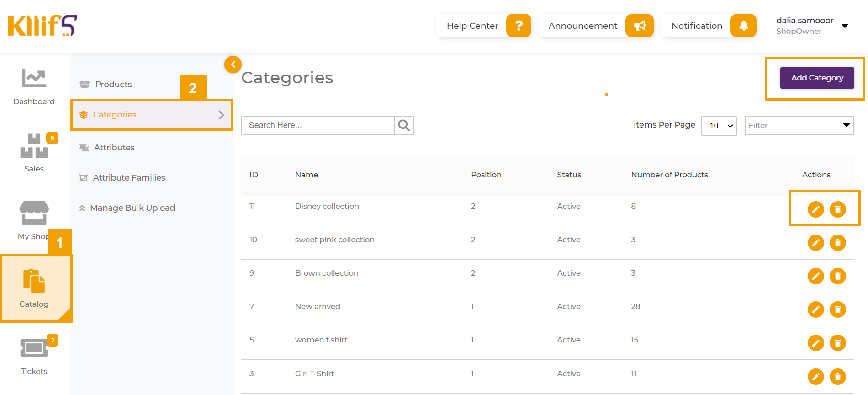Image resolution: width=868 pixels, height=395 pixels.
Task: Expand the Filter dropdown
Action: coord(799,126)
